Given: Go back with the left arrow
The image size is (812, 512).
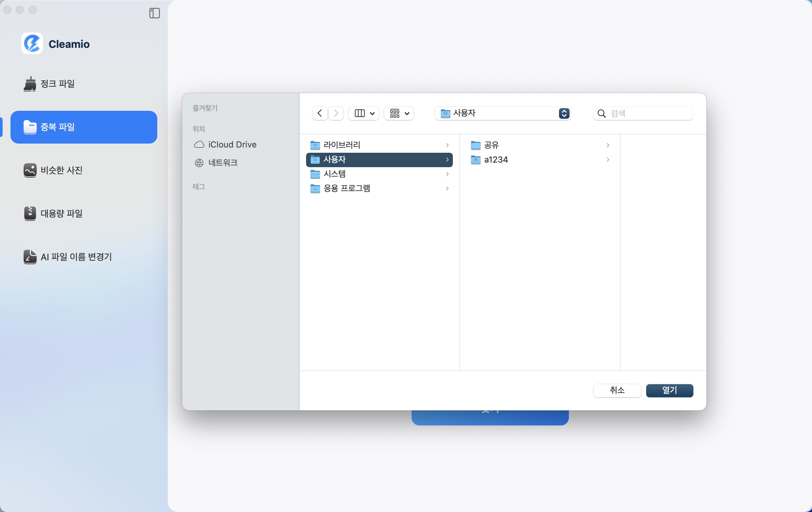Looking at the screenshot, I should pos(320,113).
